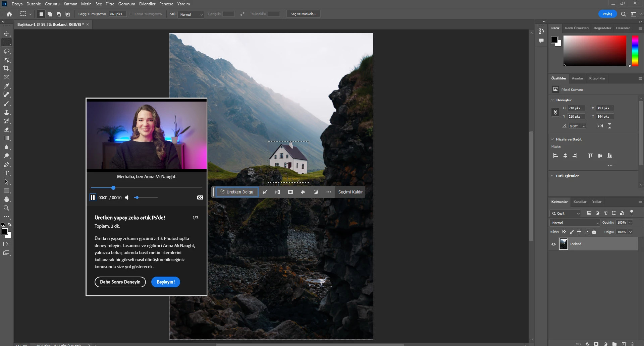The height and width of the screenshot is (346, 644).
Task: Click create adjustment layer icon in contextual bar
Action: pos(316,192)
